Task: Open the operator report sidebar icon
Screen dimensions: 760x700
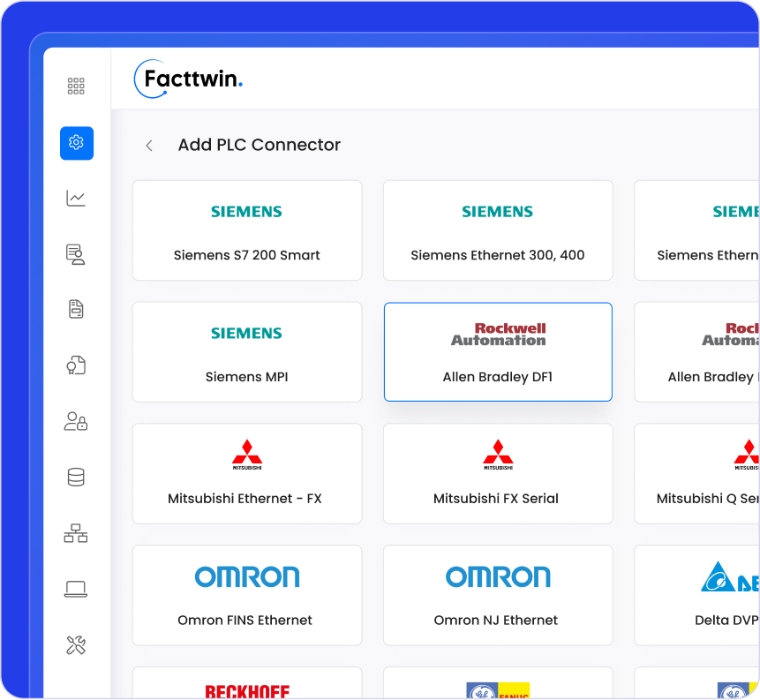Action: [76, 254]
